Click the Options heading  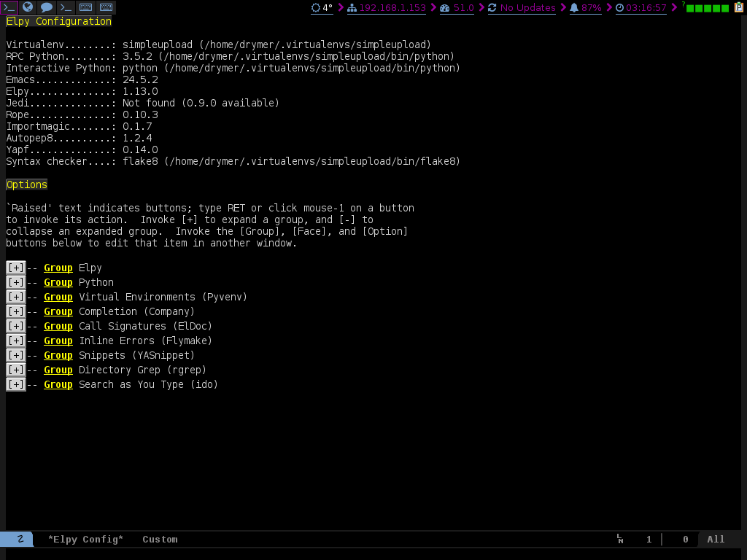27,184
